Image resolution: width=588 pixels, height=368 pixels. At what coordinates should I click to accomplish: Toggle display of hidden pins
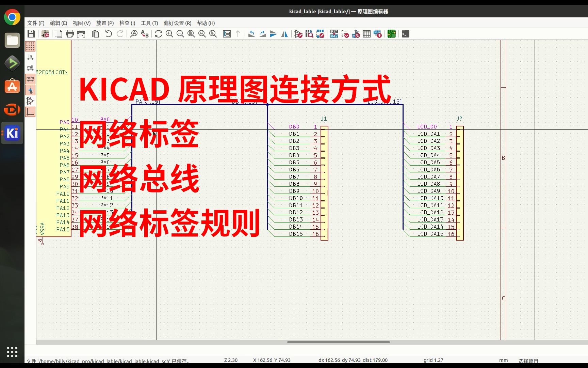(x=30, y=101)
